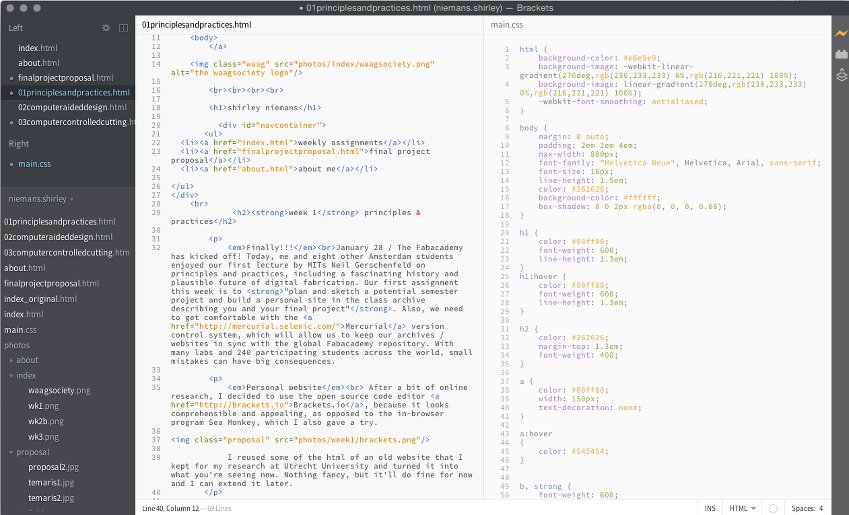Open the Extension Manager brick icon
This screenshot has width=849, height=515.
pos(841,54)
